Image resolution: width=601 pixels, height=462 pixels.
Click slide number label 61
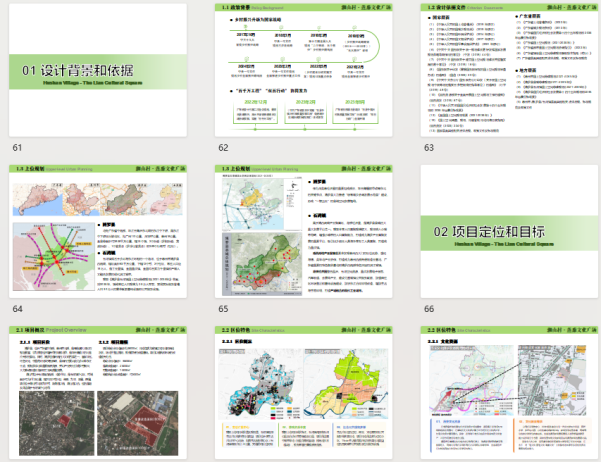(17, 147)
